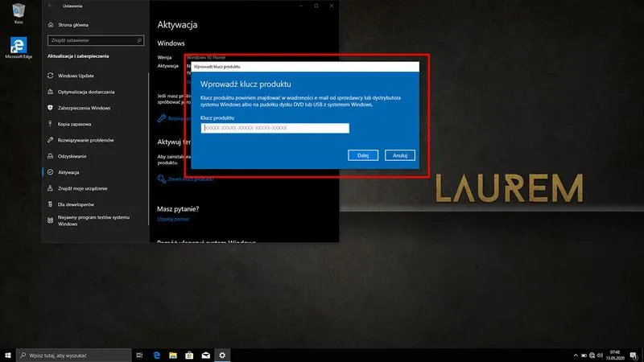Minimize the Ustawienia window

click(x=301, y=6)
